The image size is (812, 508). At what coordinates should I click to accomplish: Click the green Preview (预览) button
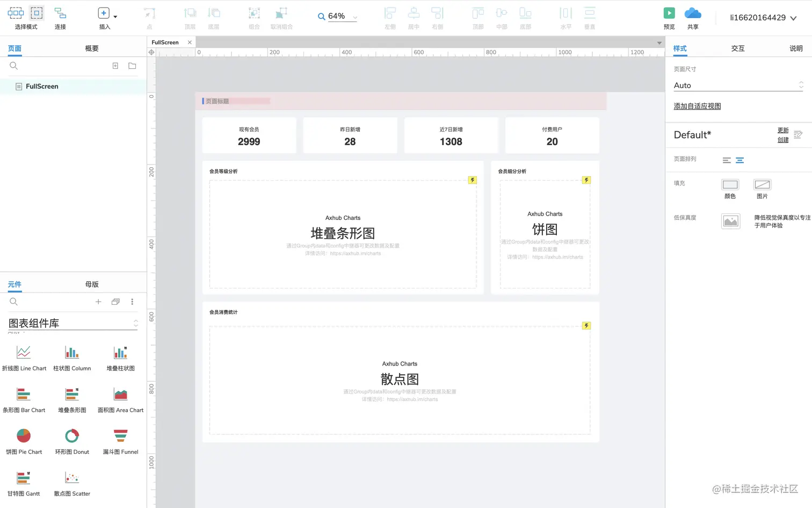[x=669, y=13]
